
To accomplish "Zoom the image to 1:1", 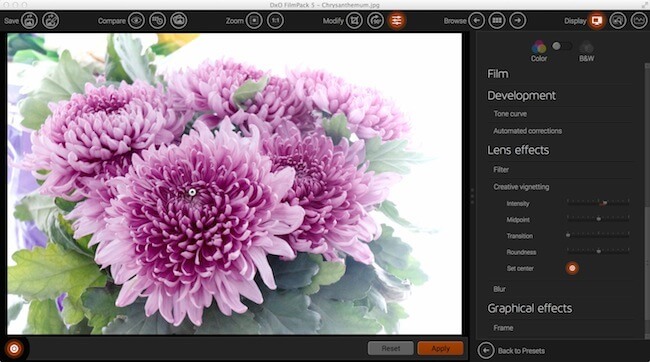I will pyautogui.click(x=275, y=20).
